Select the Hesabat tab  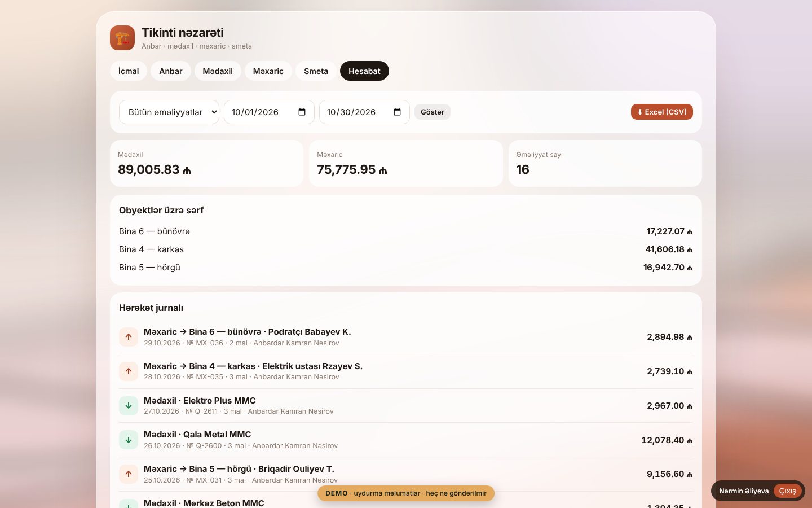coord(364,71)
